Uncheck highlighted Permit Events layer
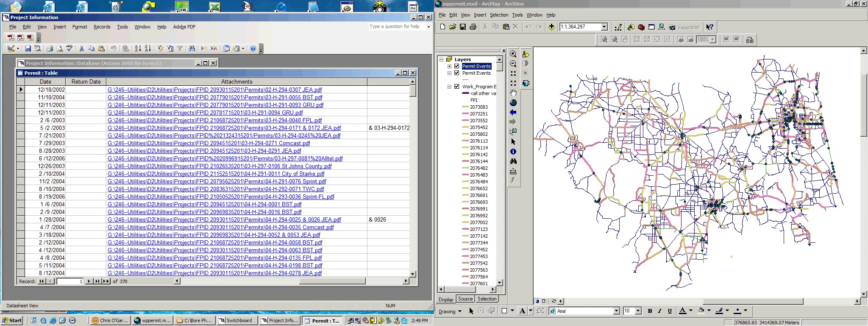Screen dimensions: 868x326 tap(457, 66)
